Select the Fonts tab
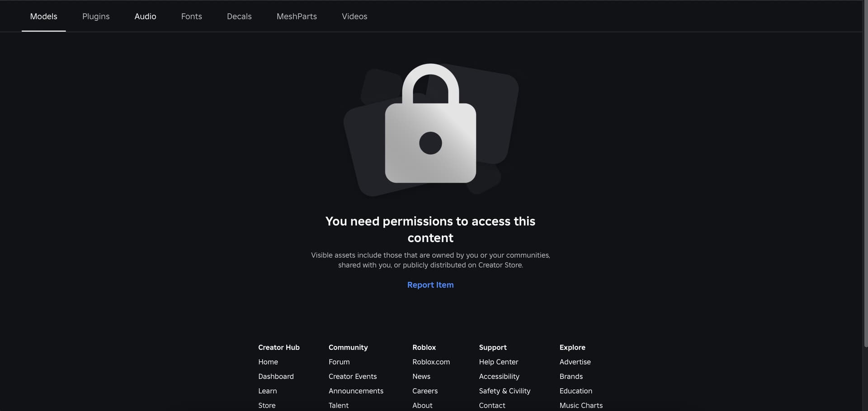Screen dimensions: 868x411 [x=192, y=16]
